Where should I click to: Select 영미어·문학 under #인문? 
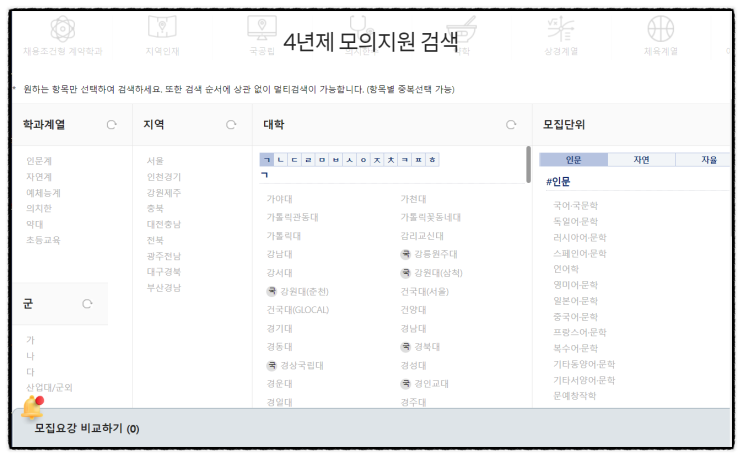tap(576, 285)
